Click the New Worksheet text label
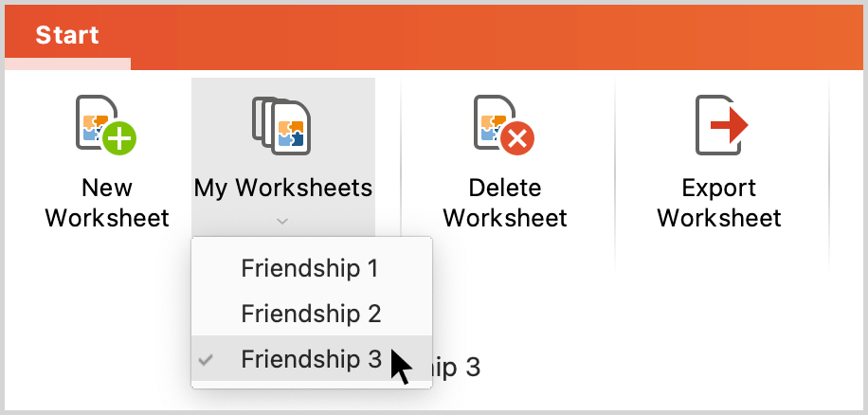Viewport: 868px width, 415px height. point(107,203)
